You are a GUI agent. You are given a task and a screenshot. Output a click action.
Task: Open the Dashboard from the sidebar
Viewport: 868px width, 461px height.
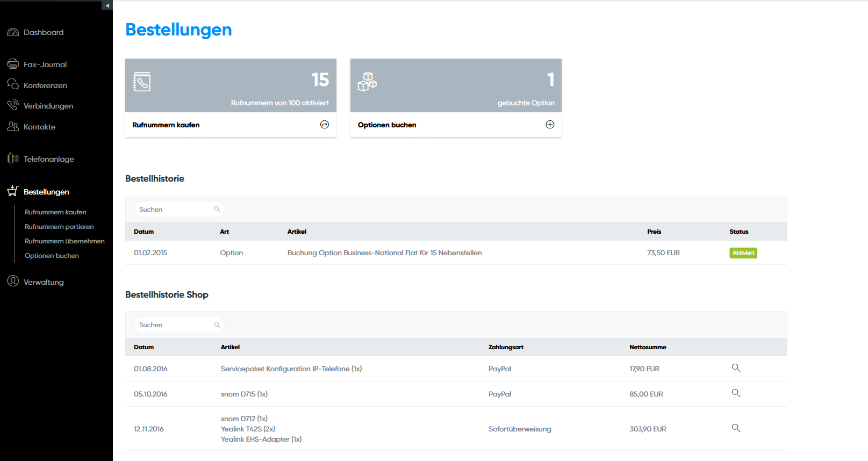pos(43,32)
